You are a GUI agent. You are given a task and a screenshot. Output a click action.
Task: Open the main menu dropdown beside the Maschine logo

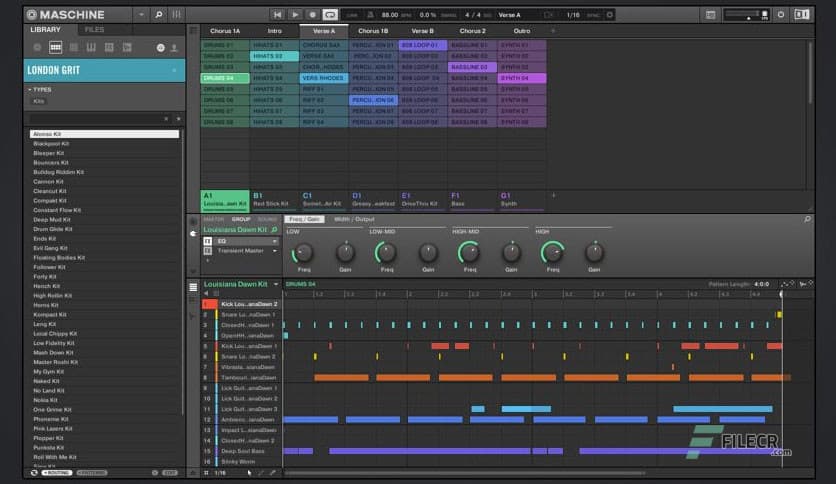click(141, 14)
